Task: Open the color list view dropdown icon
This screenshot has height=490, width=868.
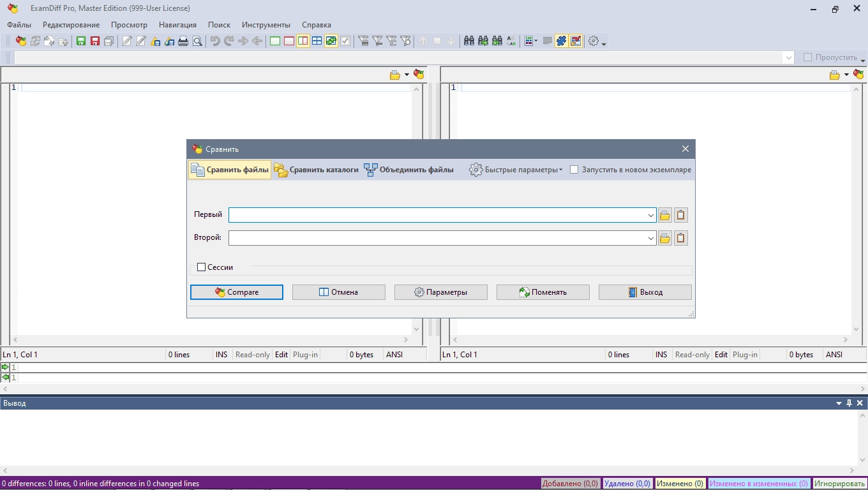Action: click(530, 41)
